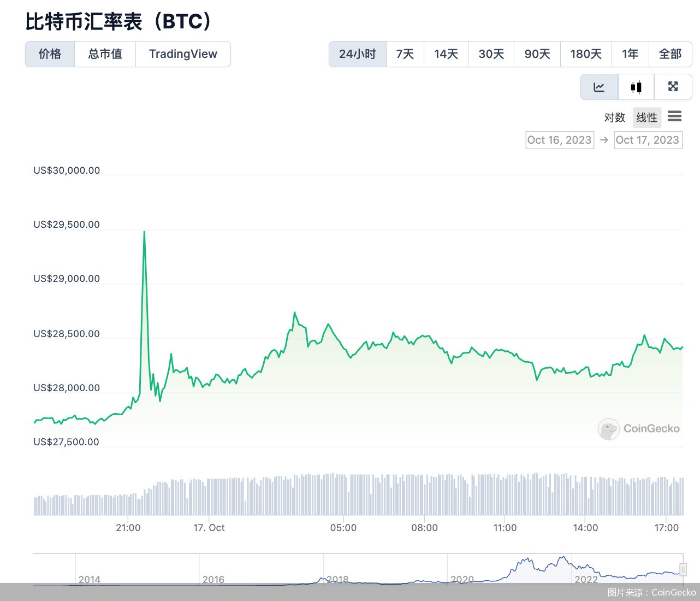This screenshot has height=601, width=700.
Task: Click the US$27,500.00 axis label
Action: click(67, 442)
